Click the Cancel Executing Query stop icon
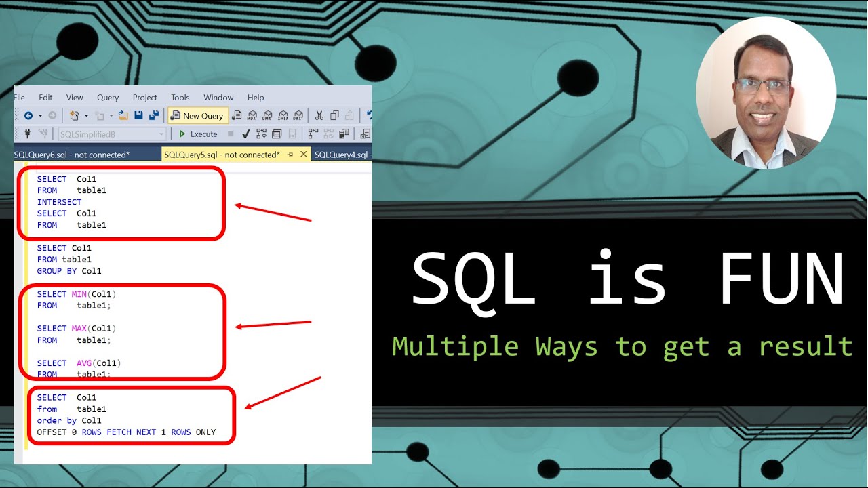Screen dimensions: 868x488 pos(231,134)
